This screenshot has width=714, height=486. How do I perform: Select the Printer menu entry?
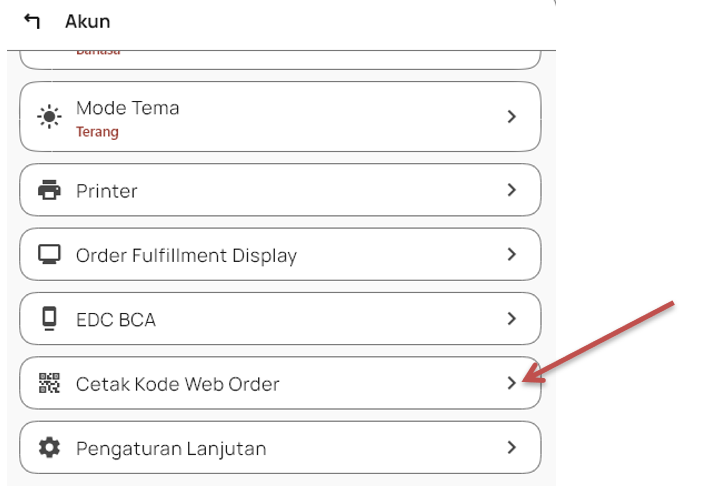pyautogui.click(x=107, y=190)
